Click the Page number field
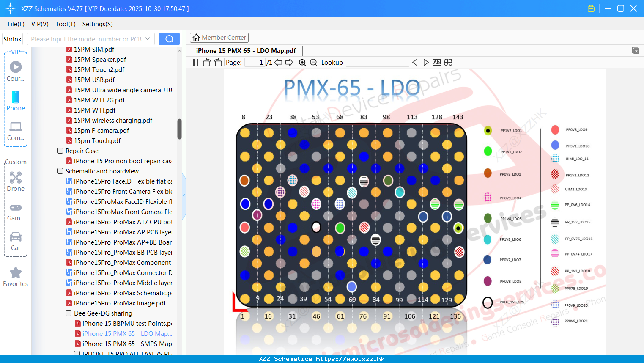 [255, 62]
